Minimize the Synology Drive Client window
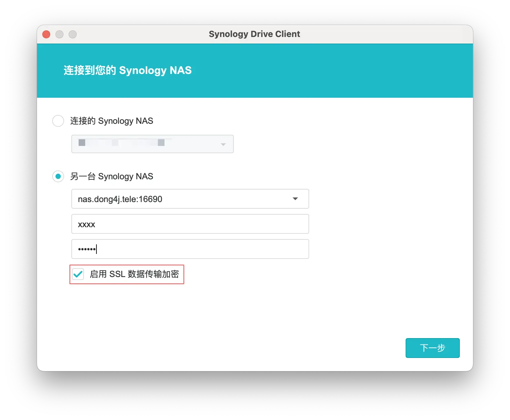This screenshot has height=420, width=510. [x=59, y=34]
